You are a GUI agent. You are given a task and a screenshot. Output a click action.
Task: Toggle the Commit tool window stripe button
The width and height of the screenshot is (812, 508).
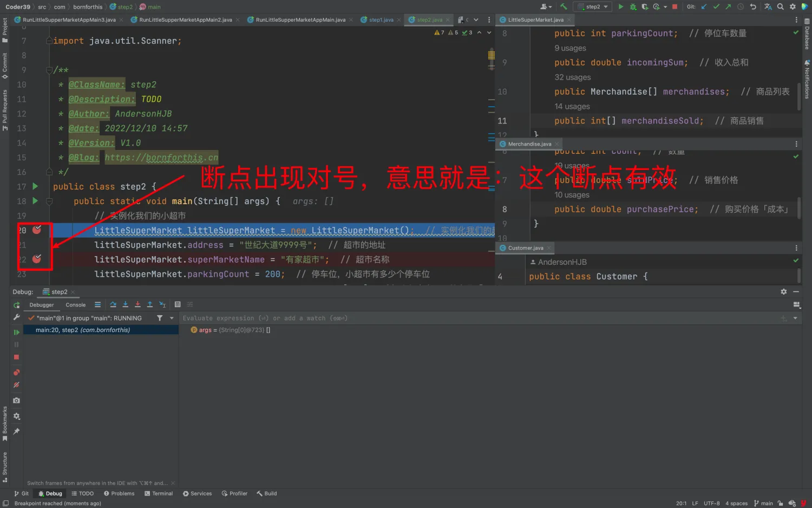(5, 66)
